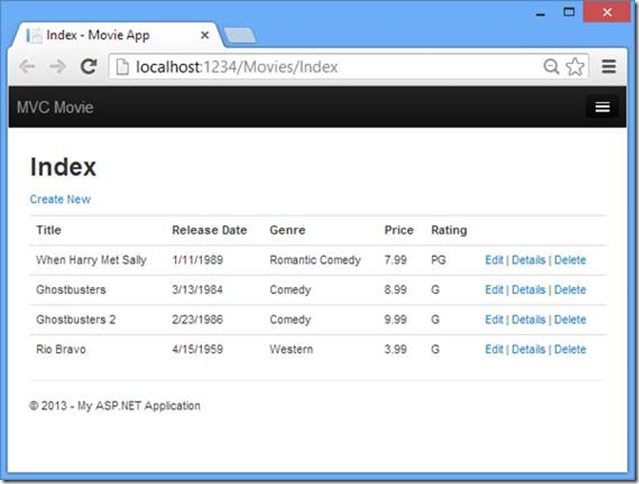Screen dimensions: 639x484
Task: Open a new browser tab
Action: pyautogui.click(x=240, y=36)
